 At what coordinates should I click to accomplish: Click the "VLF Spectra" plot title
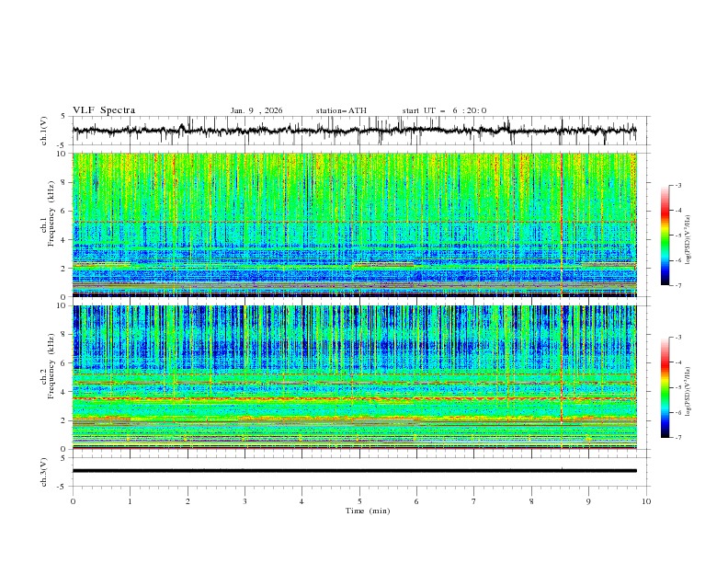pyautogui.click(x=104, y=110)
